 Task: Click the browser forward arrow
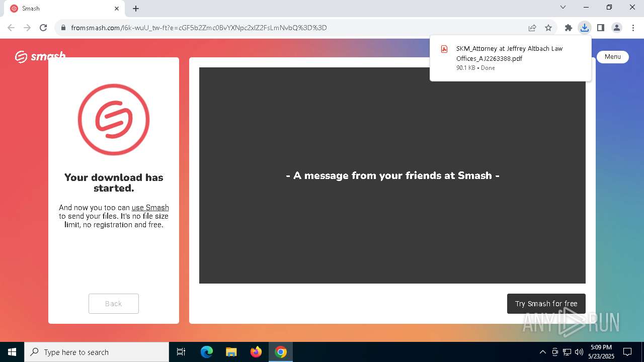coord(27,28)
